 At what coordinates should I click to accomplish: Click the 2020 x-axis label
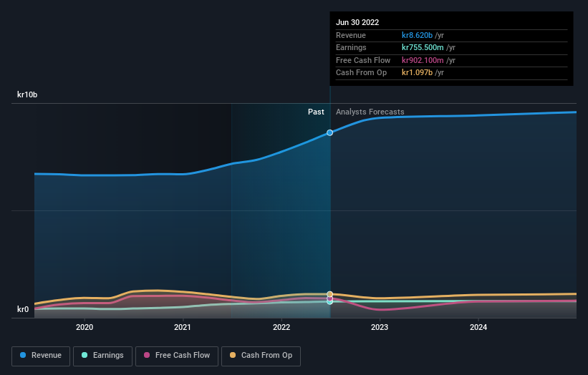(x=85, y=327)
